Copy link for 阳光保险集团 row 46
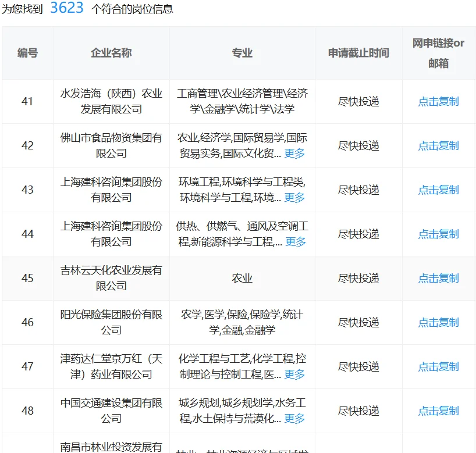 tap(438, 322)
